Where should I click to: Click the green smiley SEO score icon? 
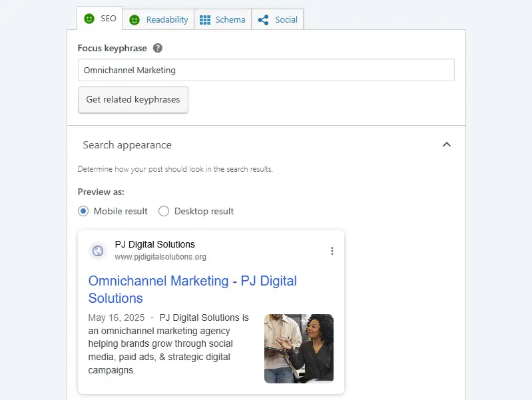[x=89, y=19]
